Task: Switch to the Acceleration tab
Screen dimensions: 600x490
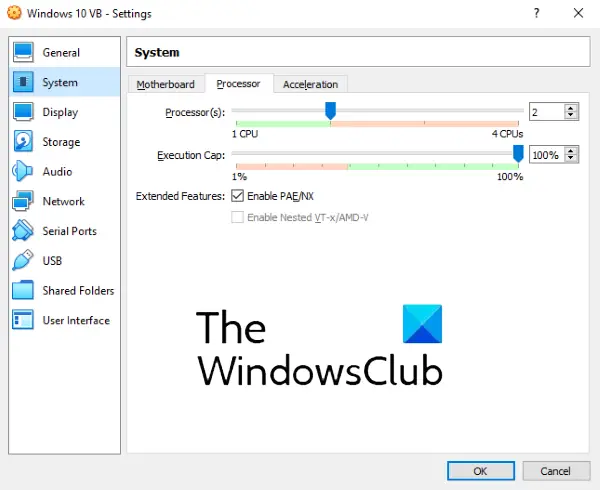Action: (310, 84)
